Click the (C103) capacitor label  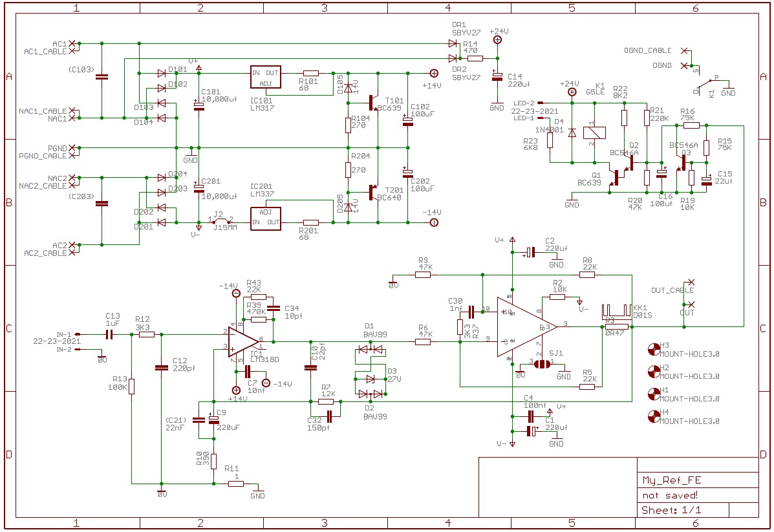[x=81, y=70]
